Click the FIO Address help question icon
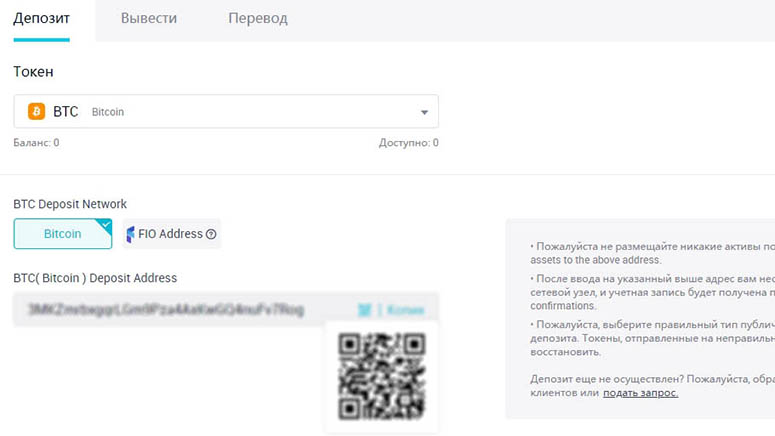The height and width of the screenshot is (436, 775). [211, 234]
